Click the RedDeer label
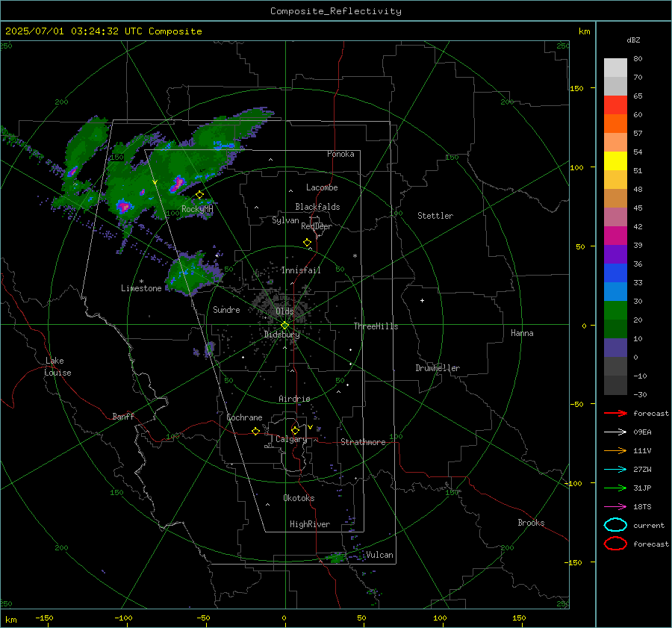 [x=317, y=226]
